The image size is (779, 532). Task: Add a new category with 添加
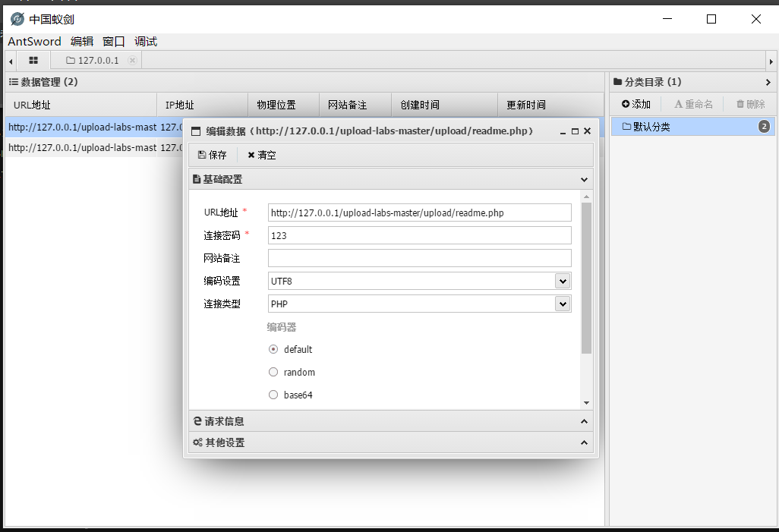point(636,104)
